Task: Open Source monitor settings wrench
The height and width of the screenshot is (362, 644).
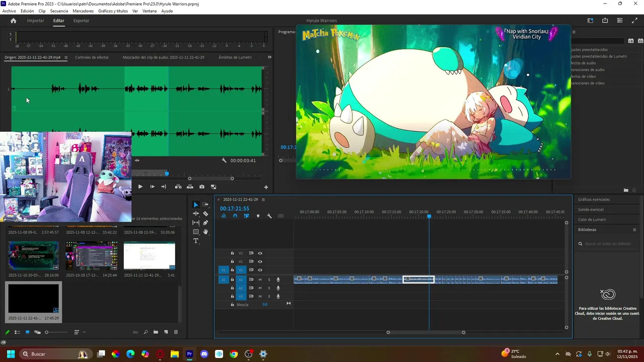Action: tap(224, 160)
